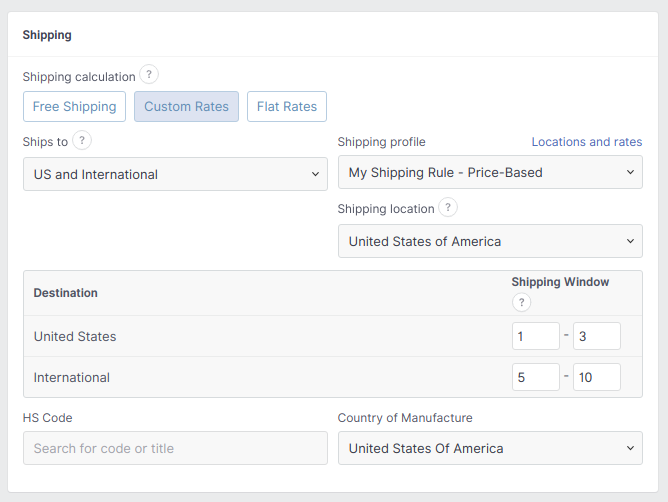Click the Shipping Window help icon
Viewport: 668px width, 502px height.
522,302
